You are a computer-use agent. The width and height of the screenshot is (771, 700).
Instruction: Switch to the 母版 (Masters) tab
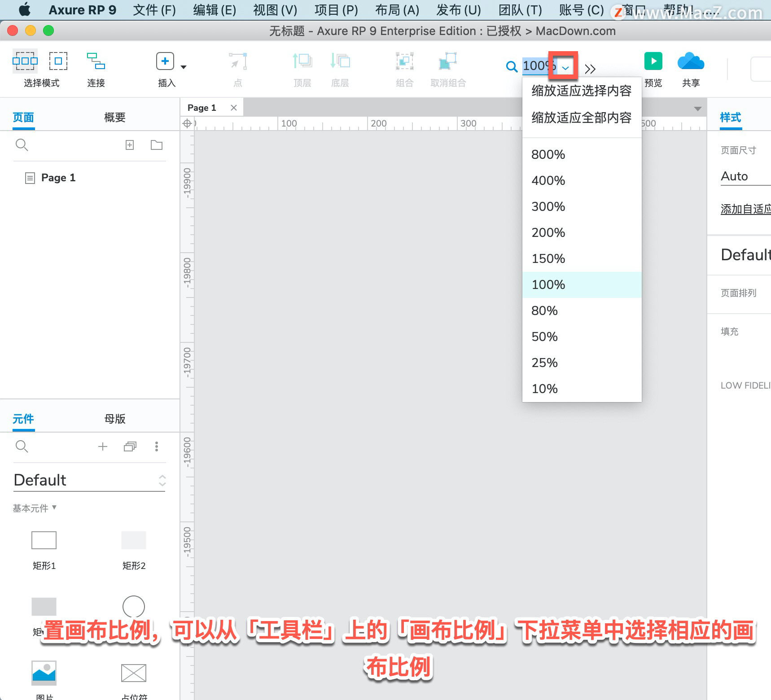[x=115, y=419]
